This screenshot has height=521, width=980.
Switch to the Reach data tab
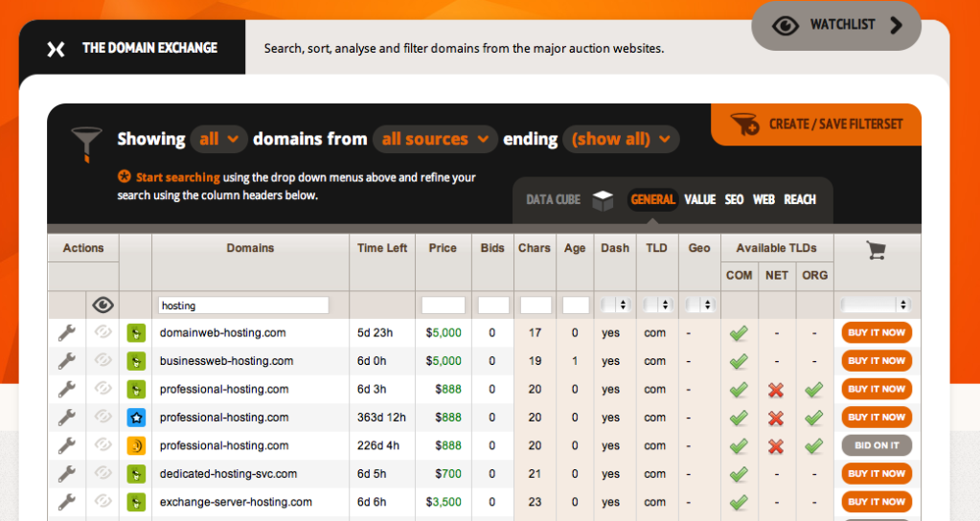pos(800,200)
